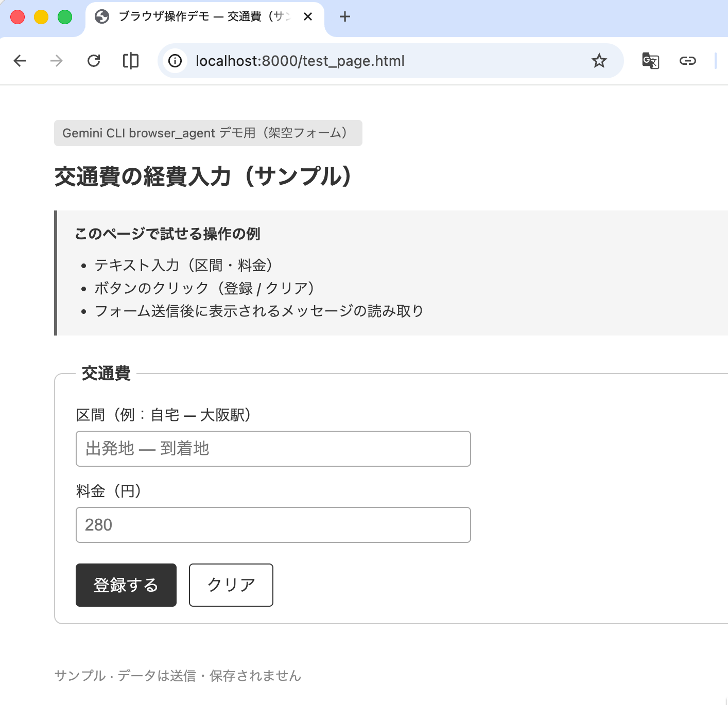The height and width of the screenshot is (705, 728).
Task: Reload the current page
Action: point(94,61)
